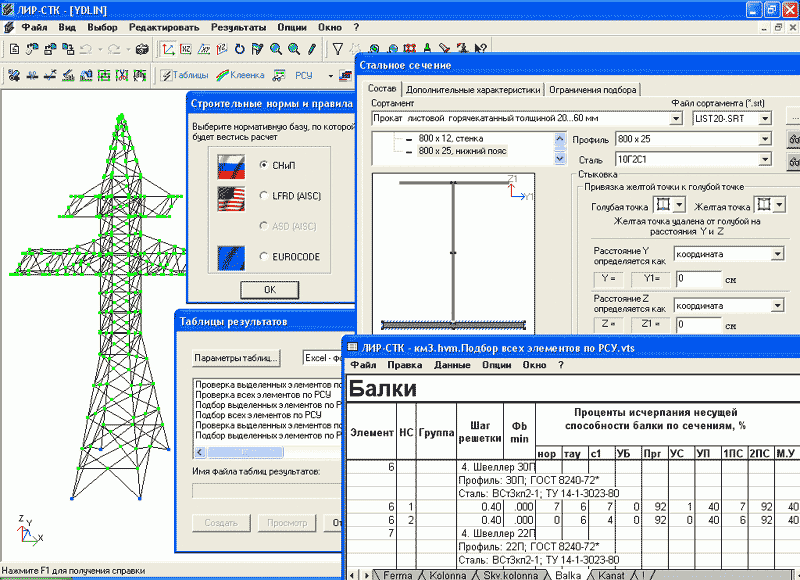
Task: Click the camera snapshot toolbar icon
Action: 142,49
